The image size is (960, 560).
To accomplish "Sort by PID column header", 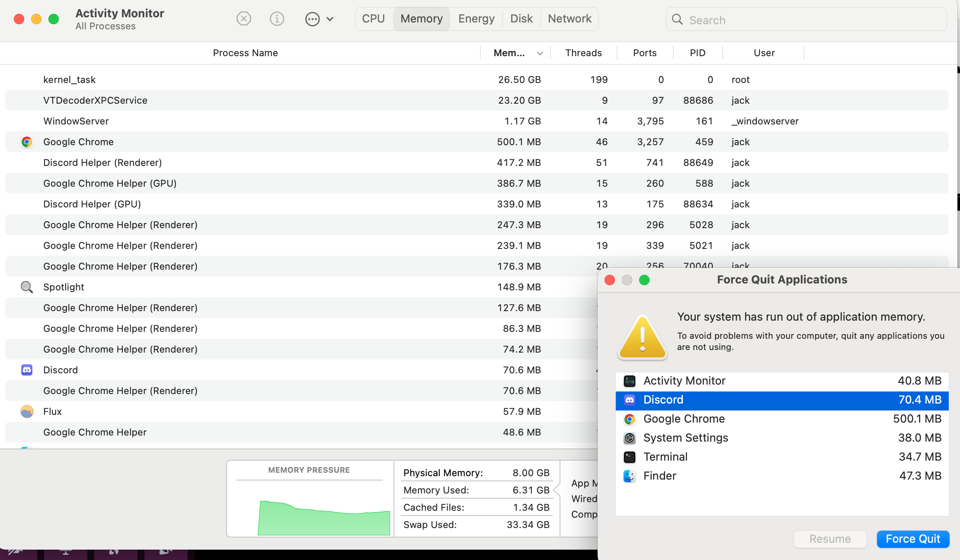I will point(698,53).
